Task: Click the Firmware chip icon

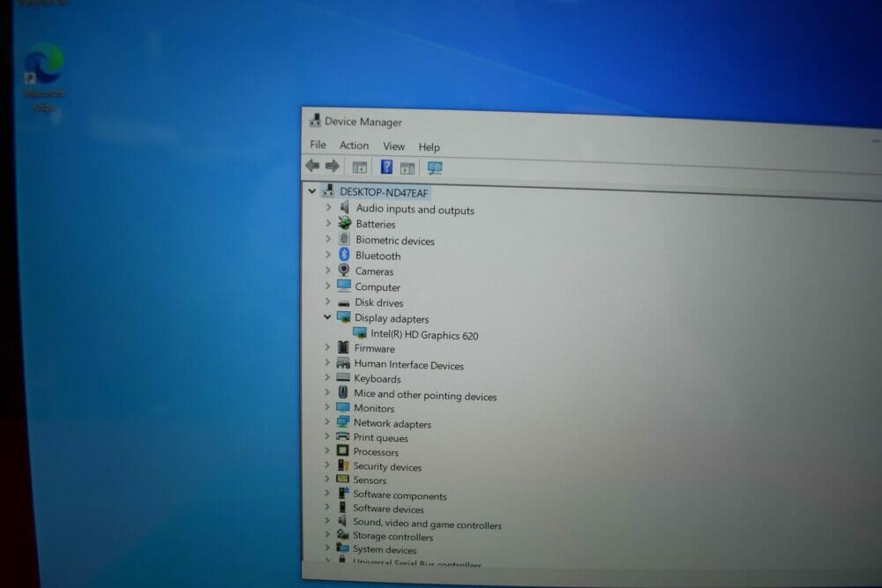Action: (x=343, y=347)
